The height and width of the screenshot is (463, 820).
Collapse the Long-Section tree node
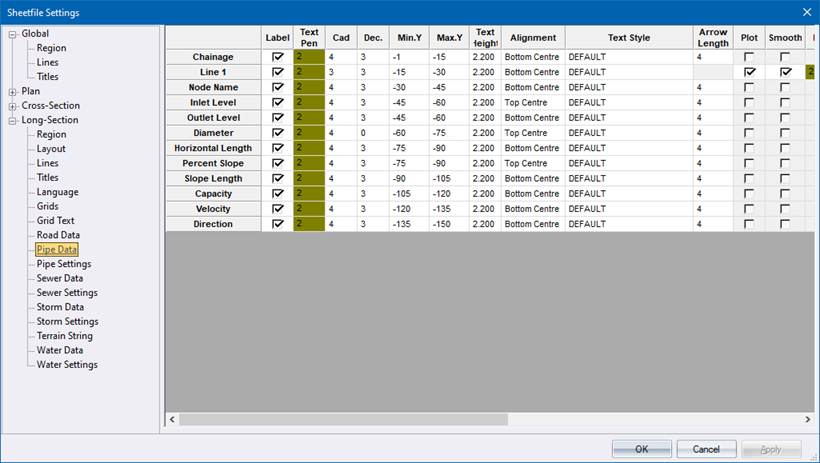coord(13,120)
